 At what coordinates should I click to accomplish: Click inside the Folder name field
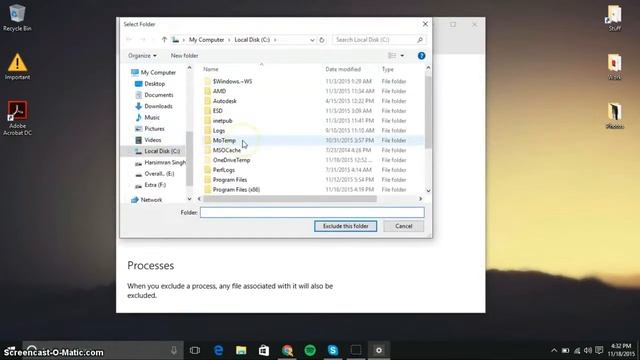tap(312, 212)
